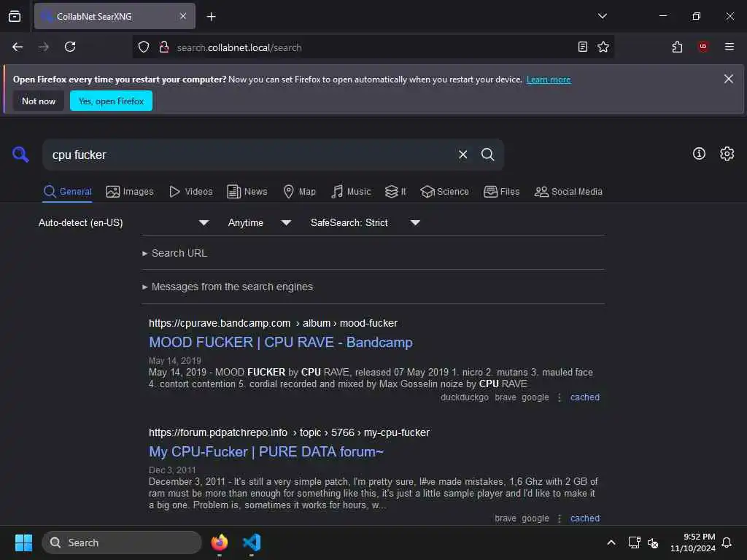Switch to Map search tab
747x560 pixels.
click(x=299, y=192)
